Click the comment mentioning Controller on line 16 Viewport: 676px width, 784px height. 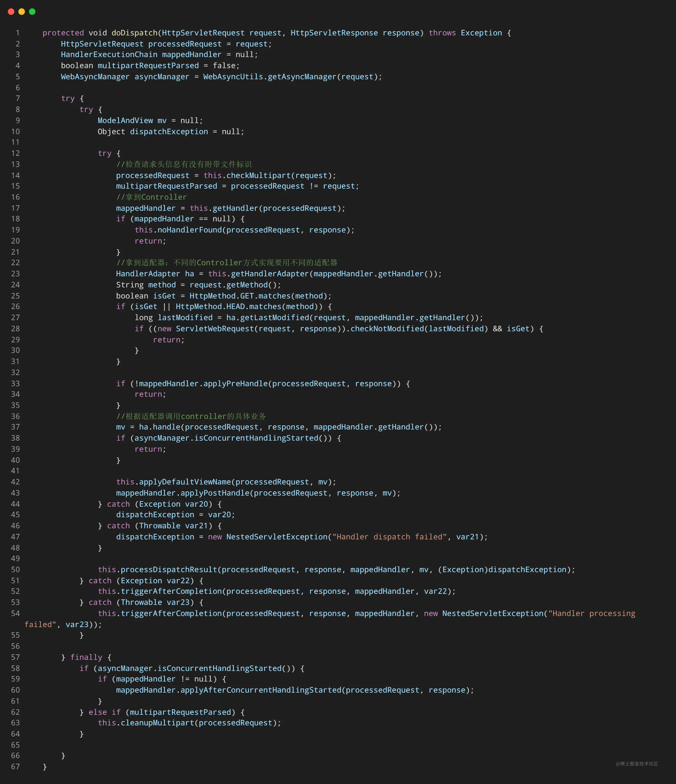(x=151, y=197)
